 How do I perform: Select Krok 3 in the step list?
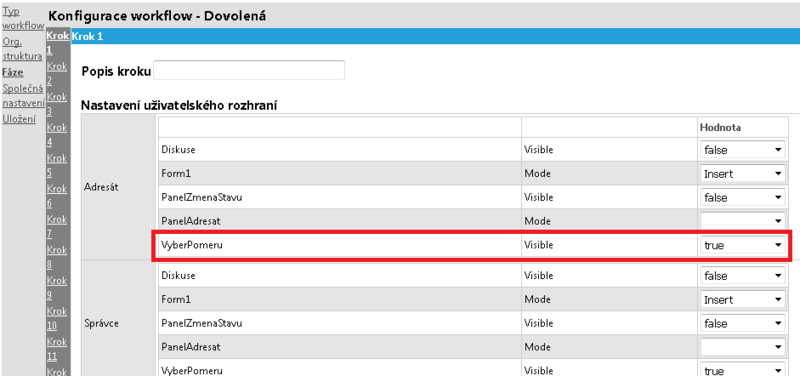(x=57, y=104)
